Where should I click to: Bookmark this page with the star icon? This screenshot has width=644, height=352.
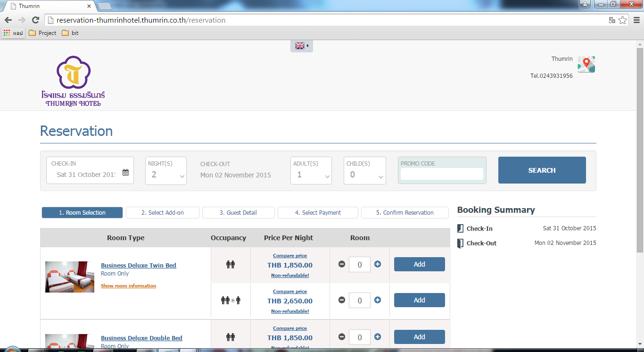point(623,20)
